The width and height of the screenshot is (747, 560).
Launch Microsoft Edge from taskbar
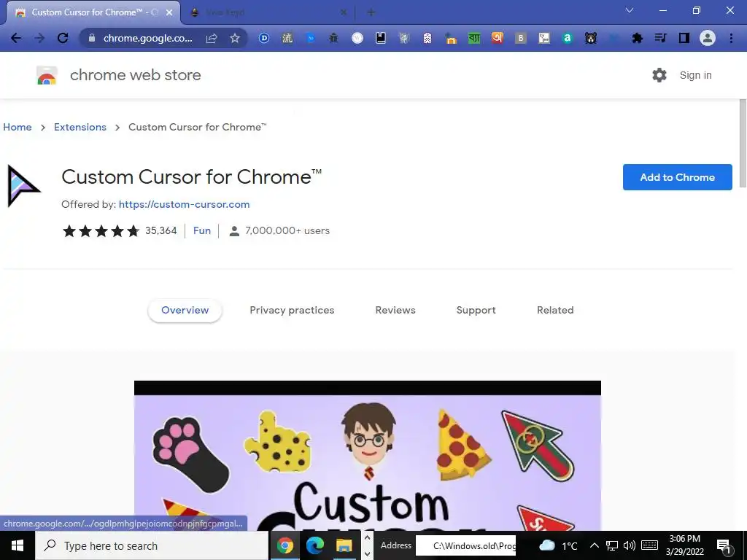tap(314, 545)
